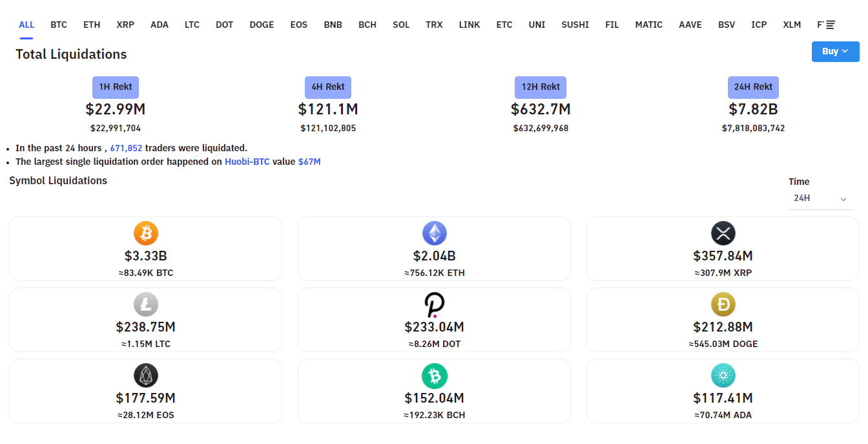Switch to the ICP tab
Viewport: 868px width, 444px height.
coord(759,25)
